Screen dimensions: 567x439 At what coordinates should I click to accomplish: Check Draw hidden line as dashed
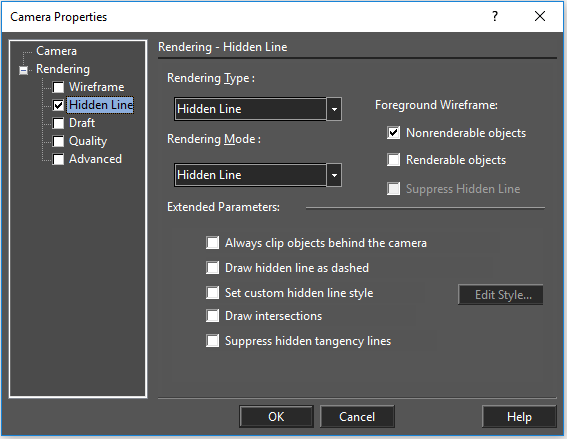coord(212,268)
